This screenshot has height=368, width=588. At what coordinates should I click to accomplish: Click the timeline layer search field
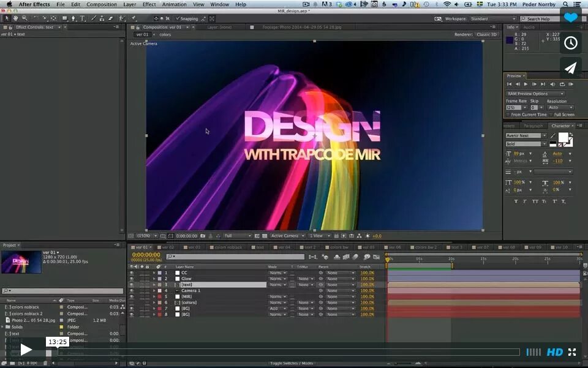point(235,257)
